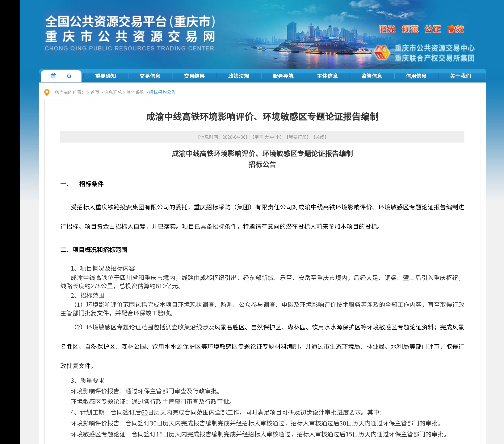
Task: Set font size to 小
Action: click(x=277, y=137)
